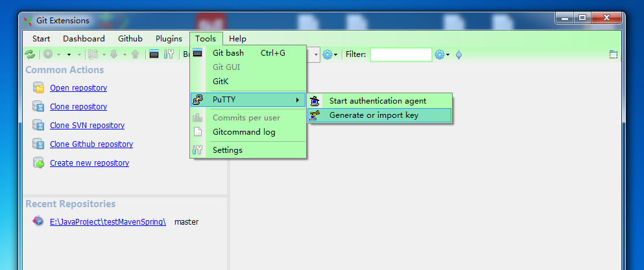Open Gitcommand log from Tools menu
Screen dimensions: 644x270
pyautogui.click(x=248, y=132)
